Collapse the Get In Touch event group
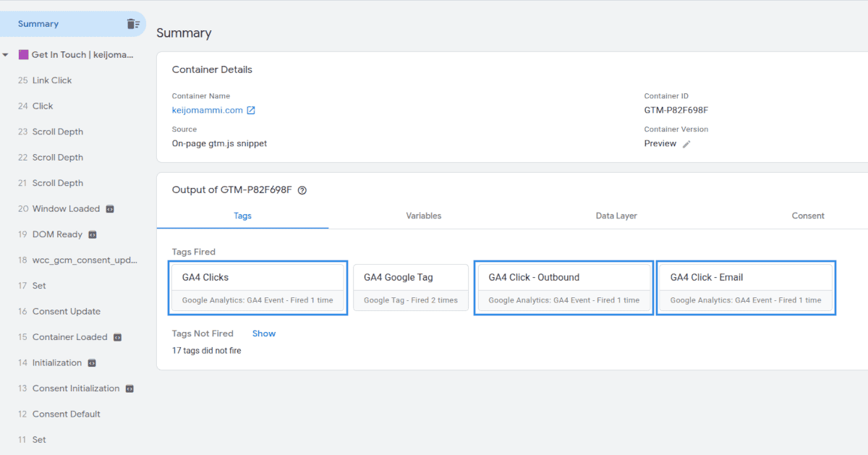This screenshot has width=868, height=455. pyautogui.click(x=6, y=54)
